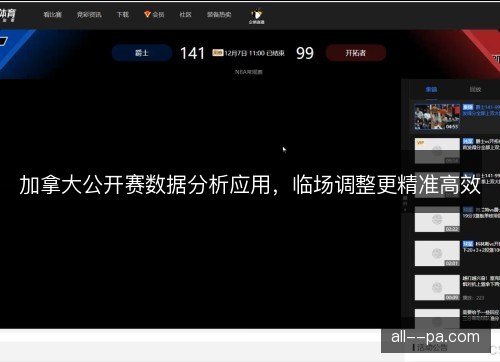Click the 爵士 team button
Image resolution: width=500 pixels, height=362 pixels.
click(x=142, y=53)
